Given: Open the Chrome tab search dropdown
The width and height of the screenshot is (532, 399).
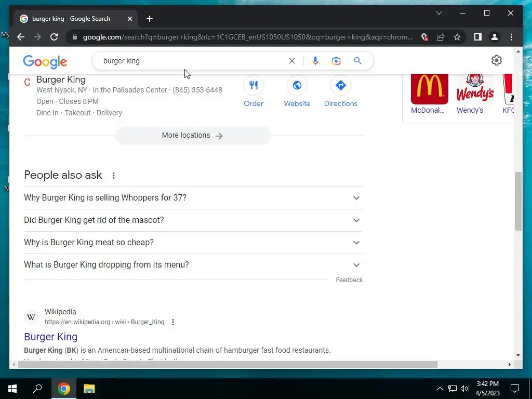Looking at the screenshot, I should (439, 13).
